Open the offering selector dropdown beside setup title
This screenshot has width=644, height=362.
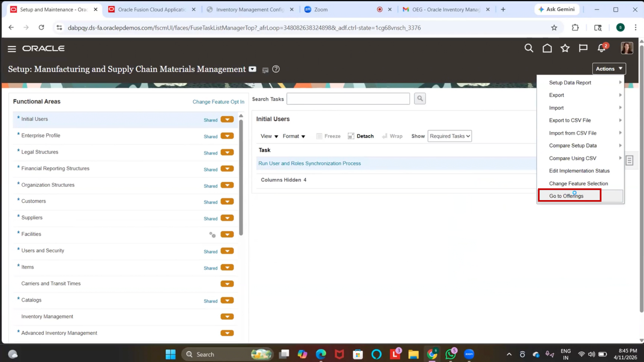coord(252,69)
